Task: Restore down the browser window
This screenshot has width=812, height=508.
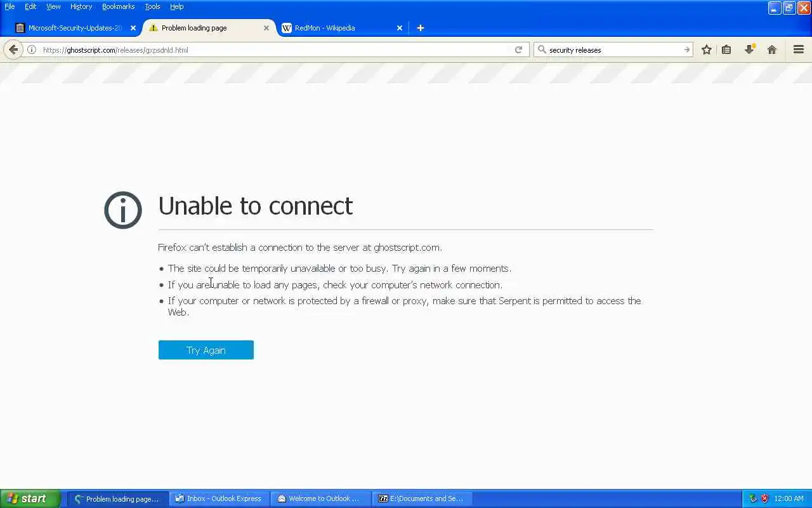Action: (789, 8)
